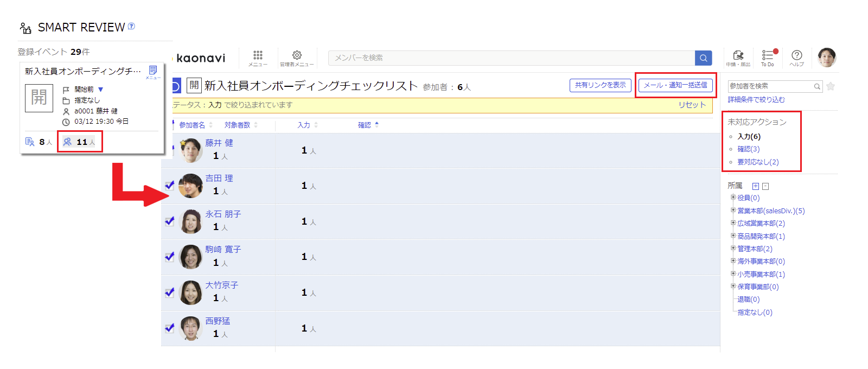
Task: Filter by 確認(3) under 未対応アクション
Action: pyautogui.click(x=748, y=149)
